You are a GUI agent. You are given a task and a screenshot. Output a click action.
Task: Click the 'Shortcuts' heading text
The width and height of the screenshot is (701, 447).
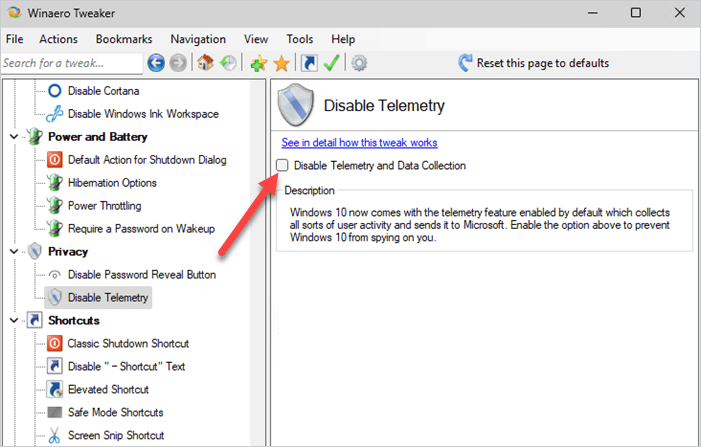[74, 320]
